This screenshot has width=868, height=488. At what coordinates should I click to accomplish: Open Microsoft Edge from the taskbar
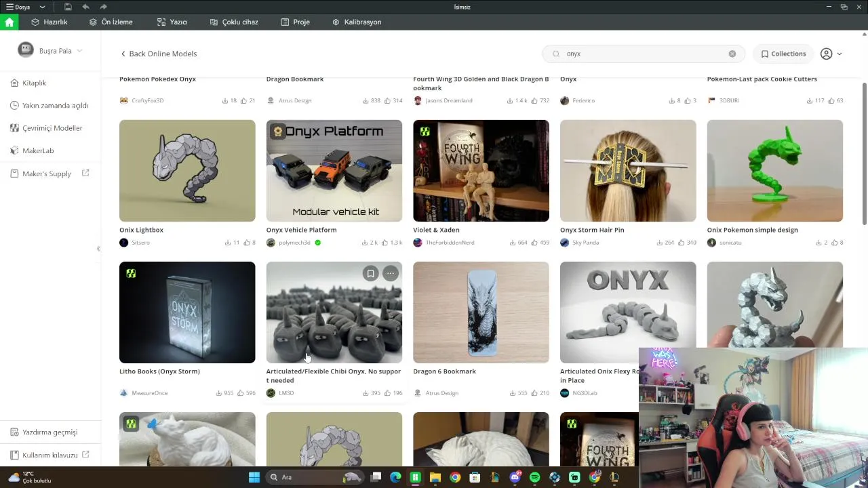coord(395,477)
